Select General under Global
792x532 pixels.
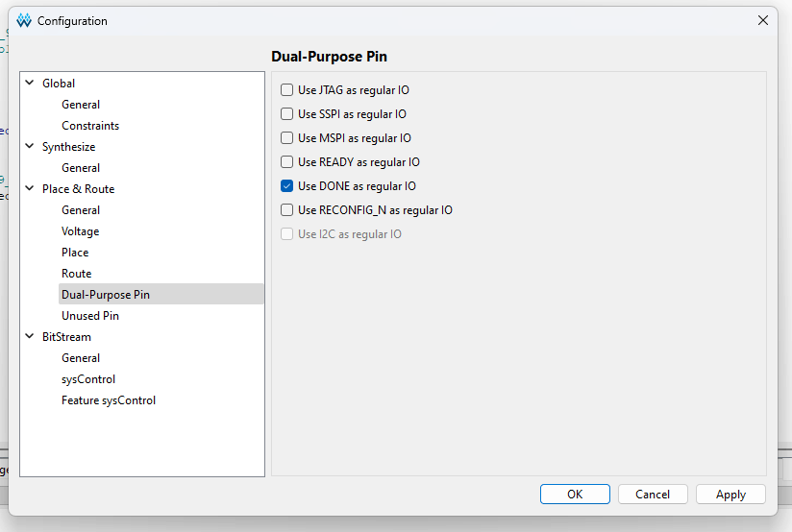click(x=81, y=105)
